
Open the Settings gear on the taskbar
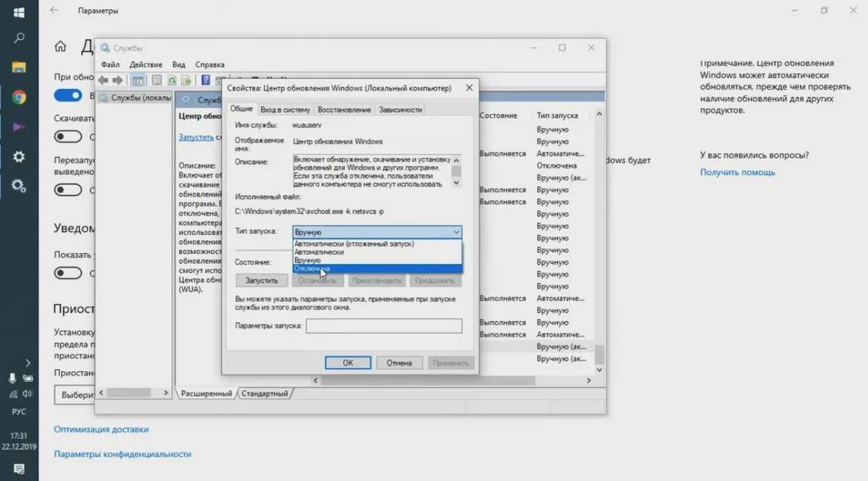[19, 156]
